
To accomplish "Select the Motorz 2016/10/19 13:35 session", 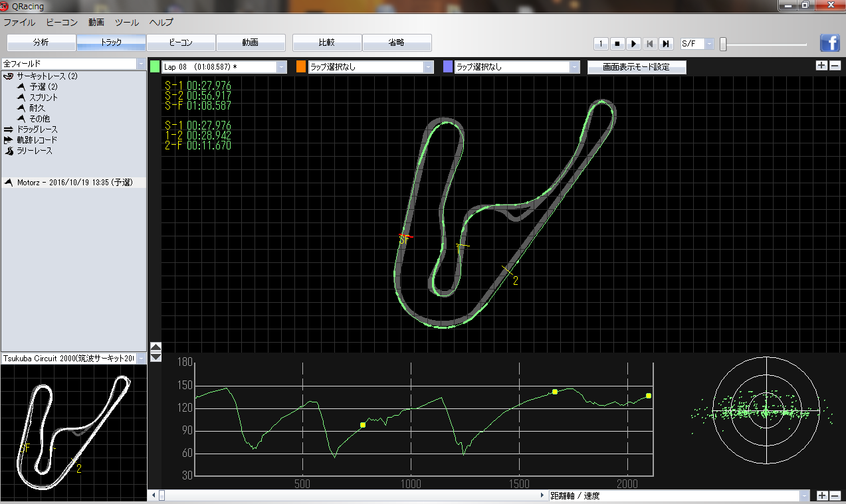I will click(73, 182).
